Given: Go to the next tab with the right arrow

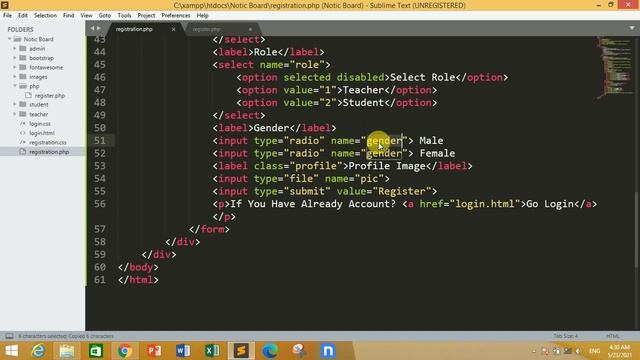Looking at the screenshot, I should pos(98,28).
